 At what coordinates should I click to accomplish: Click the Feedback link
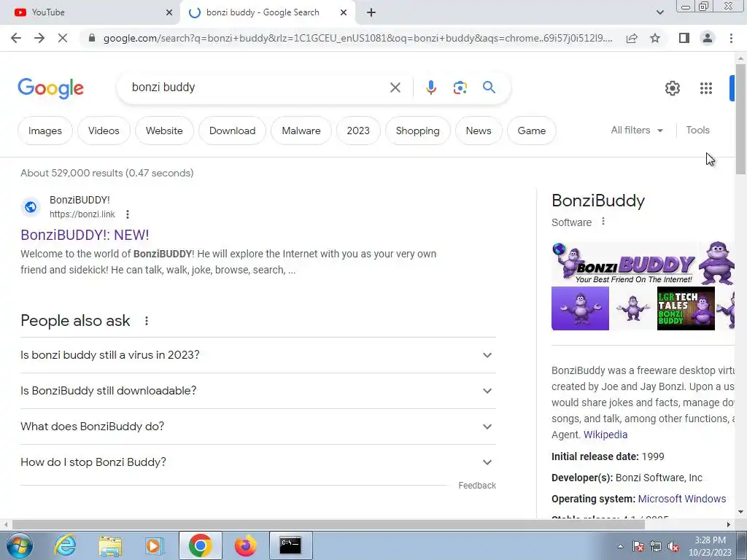[477, 485]
